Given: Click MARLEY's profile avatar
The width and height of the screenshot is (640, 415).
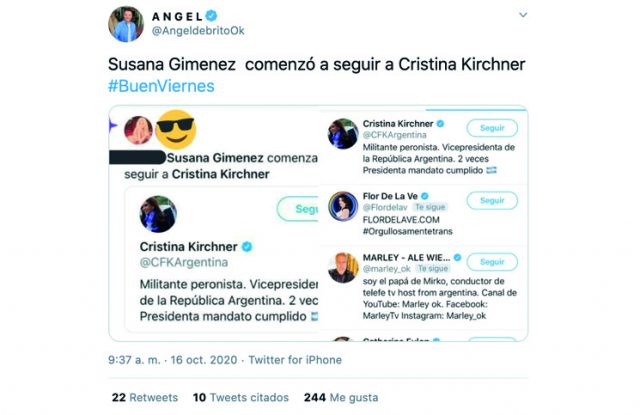Looking at the screenshot, I should (344, 267).
